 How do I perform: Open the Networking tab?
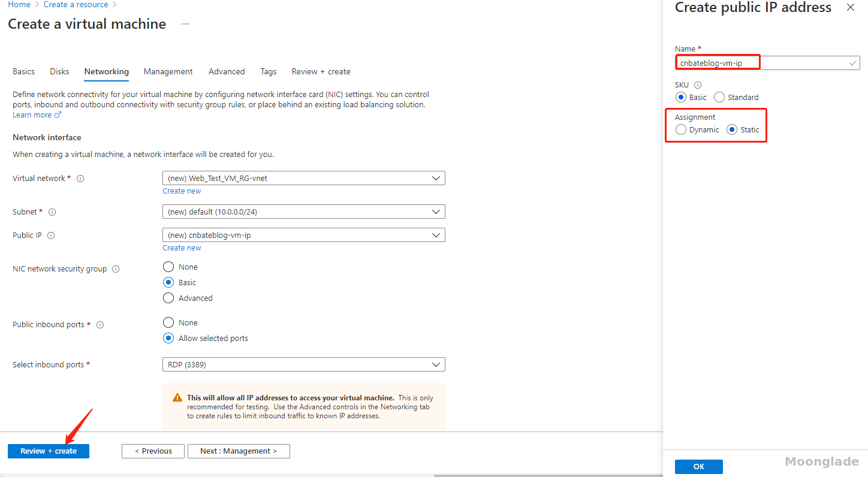tap(106, 71)
